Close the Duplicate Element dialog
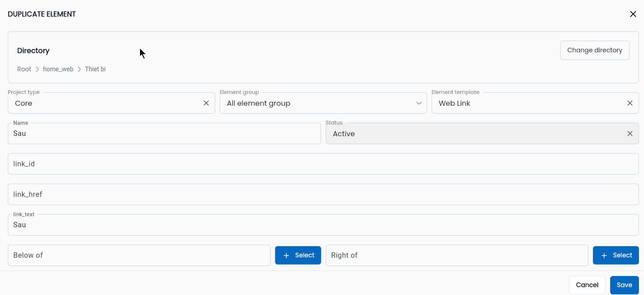Image resolution: width=644 pixels, height=295 pixels. (x=633, y=14)
